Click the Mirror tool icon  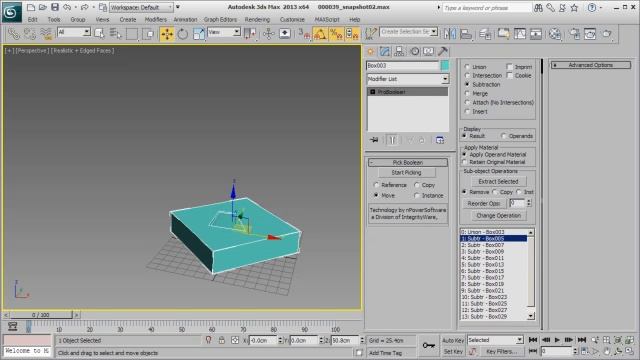pyautogui.click(x=450, y=34)
